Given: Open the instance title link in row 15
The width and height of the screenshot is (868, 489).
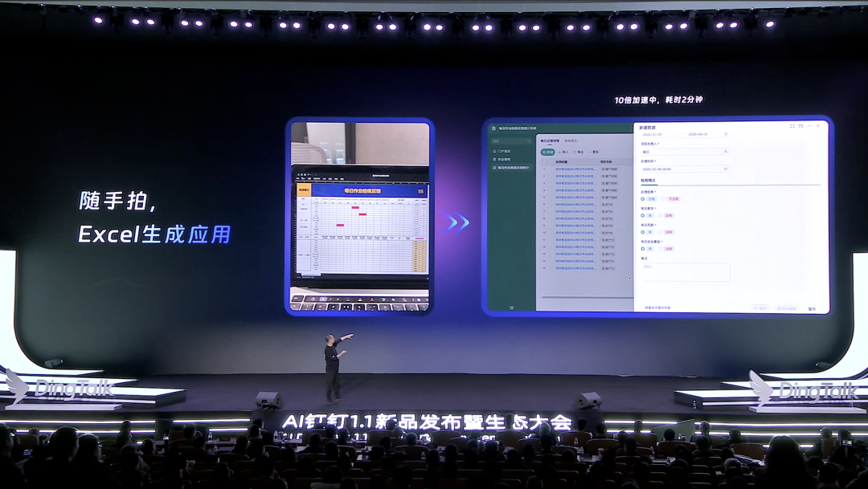Looking at the screenshot, I should [x=575, y=267].
